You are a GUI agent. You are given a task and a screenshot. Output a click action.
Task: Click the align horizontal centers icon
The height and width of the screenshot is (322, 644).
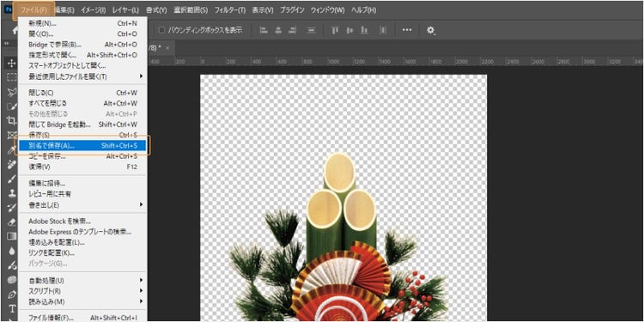coord(278,30)
